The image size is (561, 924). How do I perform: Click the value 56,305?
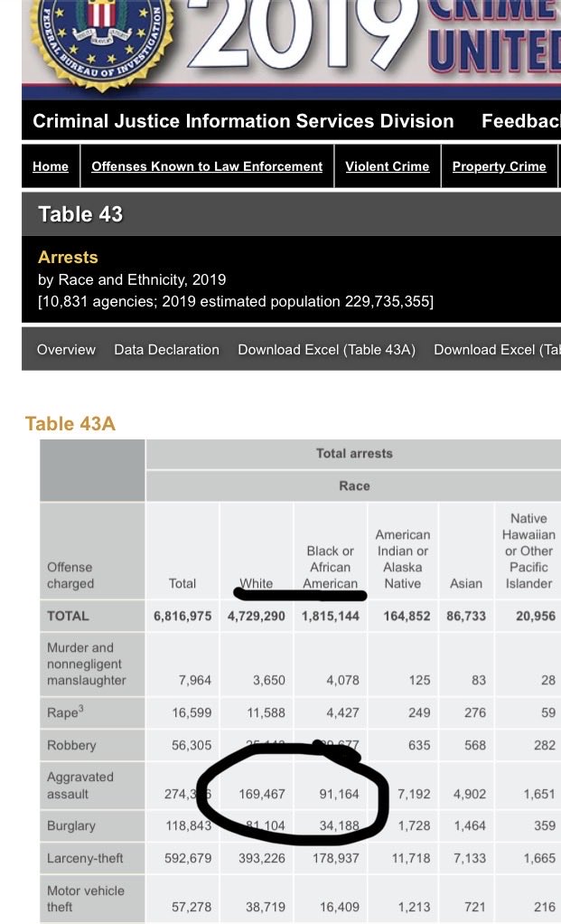pyautogui.click(x=192, y=745)
